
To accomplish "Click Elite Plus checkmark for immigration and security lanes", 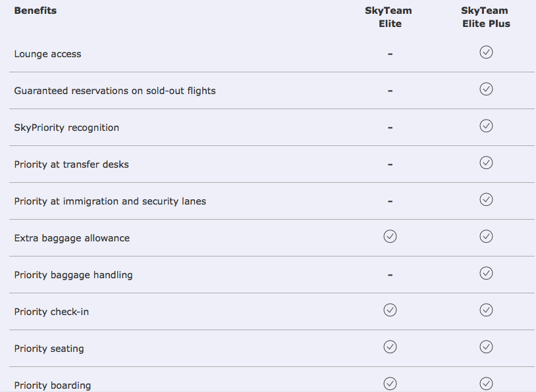I will click(486, 200).
